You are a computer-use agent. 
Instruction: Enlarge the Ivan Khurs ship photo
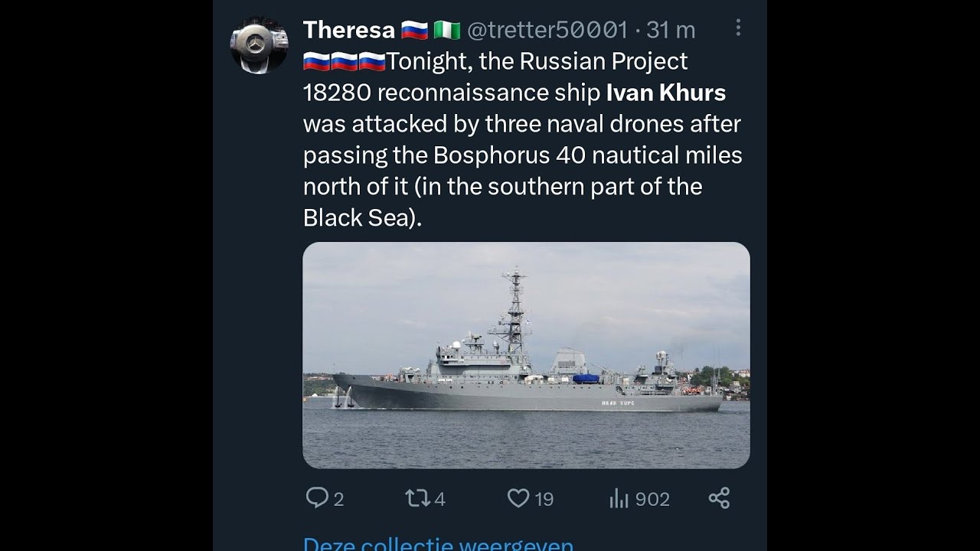526,355
